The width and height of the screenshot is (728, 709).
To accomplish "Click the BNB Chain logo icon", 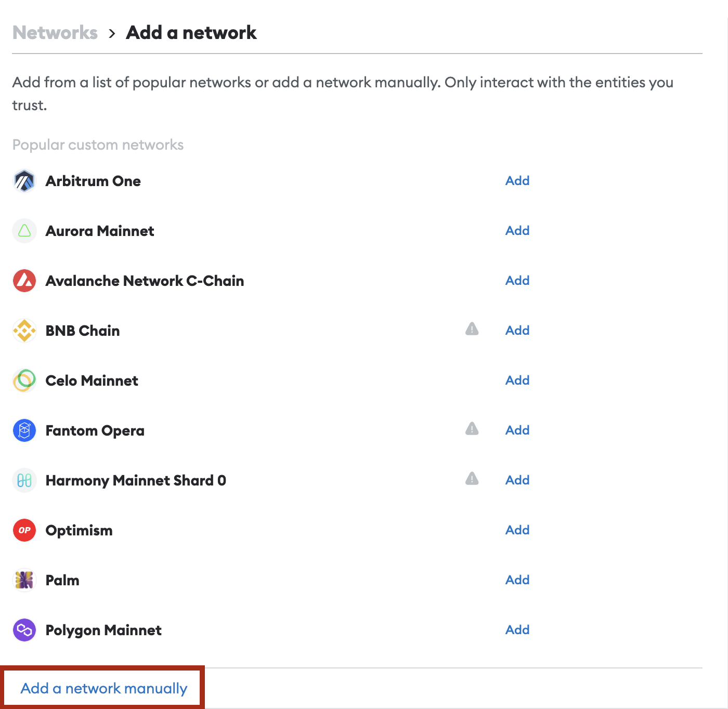I will click(x=24, y=331).
